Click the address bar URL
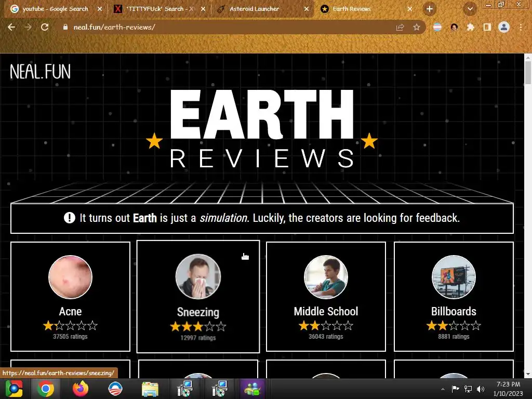 (x=114, y=27)
